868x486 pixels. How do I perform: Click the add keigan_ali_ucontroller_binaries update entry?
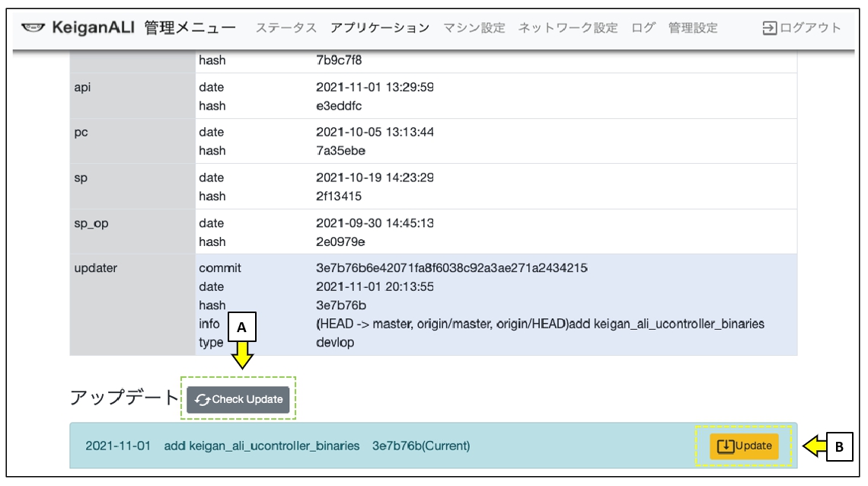point(261,446)
